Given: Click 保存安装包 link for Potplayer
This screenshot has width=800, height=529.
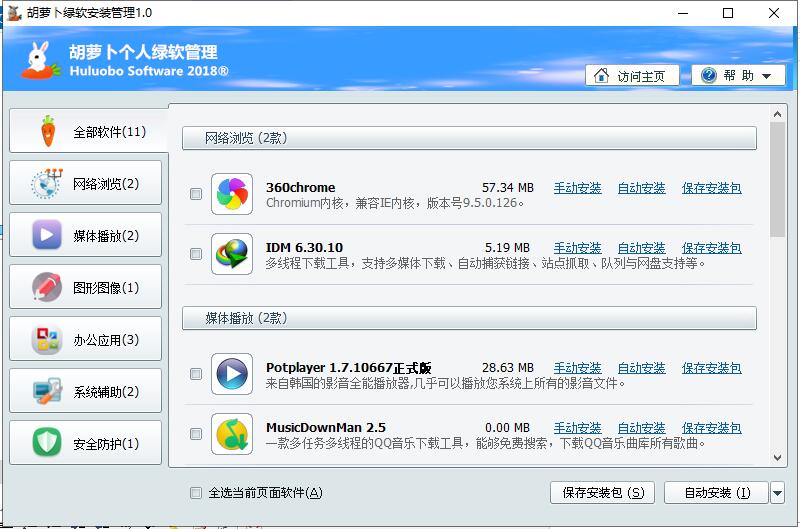Looking at the screenshot, I should click(x=712, y=368).
